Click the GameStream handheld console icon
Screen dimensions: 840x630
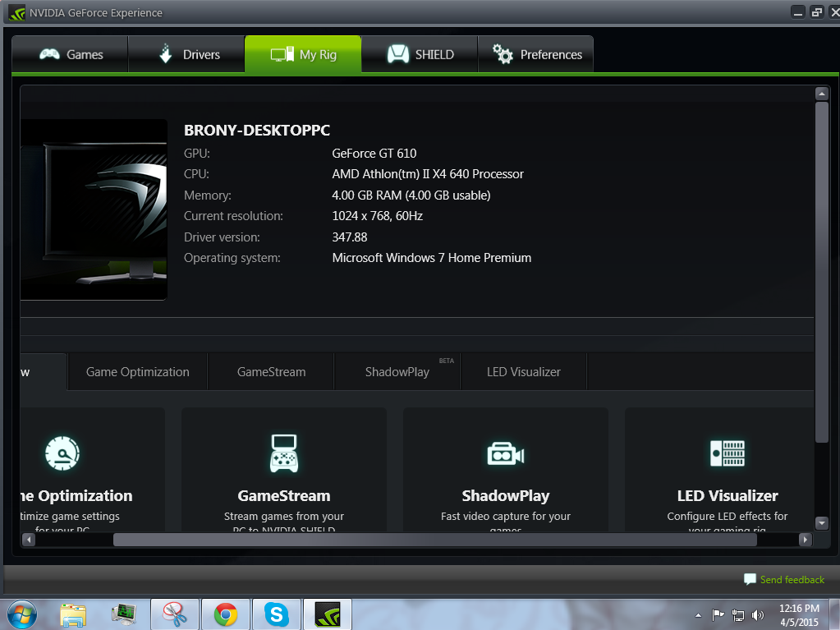point(284,453)
